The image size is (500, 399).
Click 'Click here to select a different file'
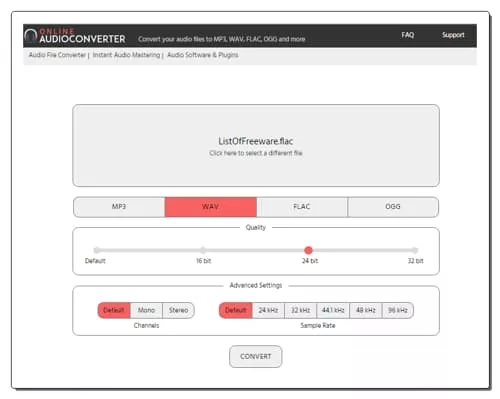256,153
